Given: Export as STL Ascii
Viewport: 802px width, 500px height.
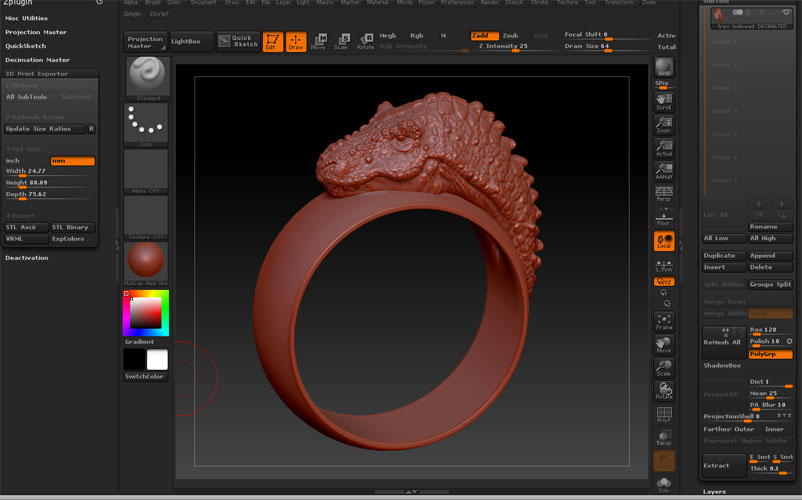Looking at the screenshot, I should click(26, 227).
